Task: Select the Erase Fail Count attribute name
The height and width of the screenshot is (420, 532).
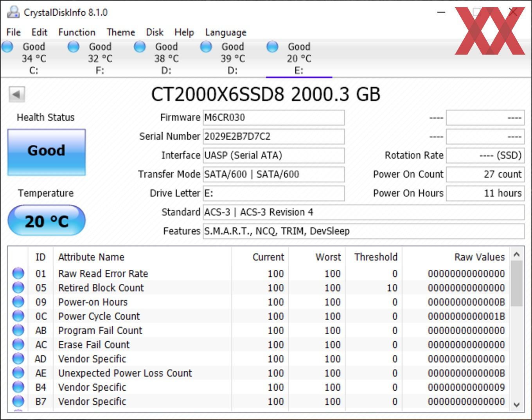Action: coord(94,344)
